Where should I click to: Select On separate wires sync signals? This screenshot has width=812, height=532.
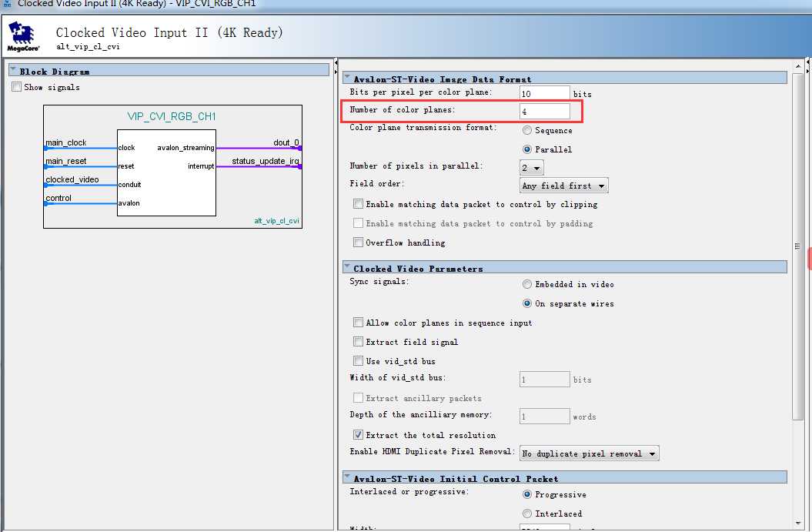pyautogui.click(x=526, y=303)
